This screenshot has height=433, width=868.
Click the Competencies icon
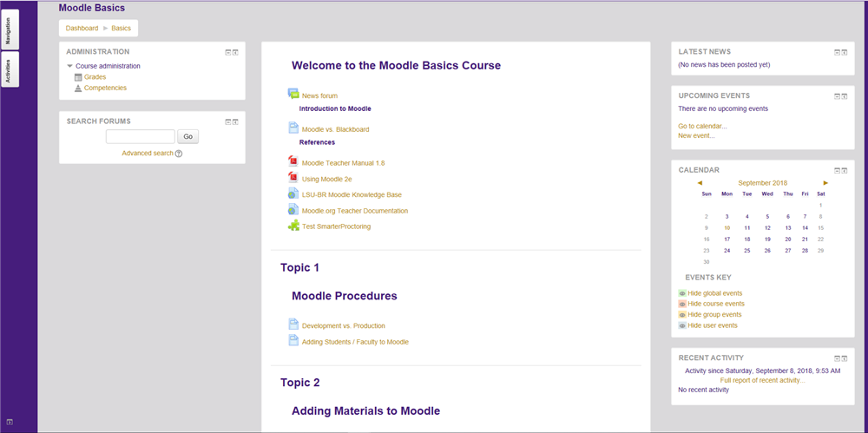78,88
